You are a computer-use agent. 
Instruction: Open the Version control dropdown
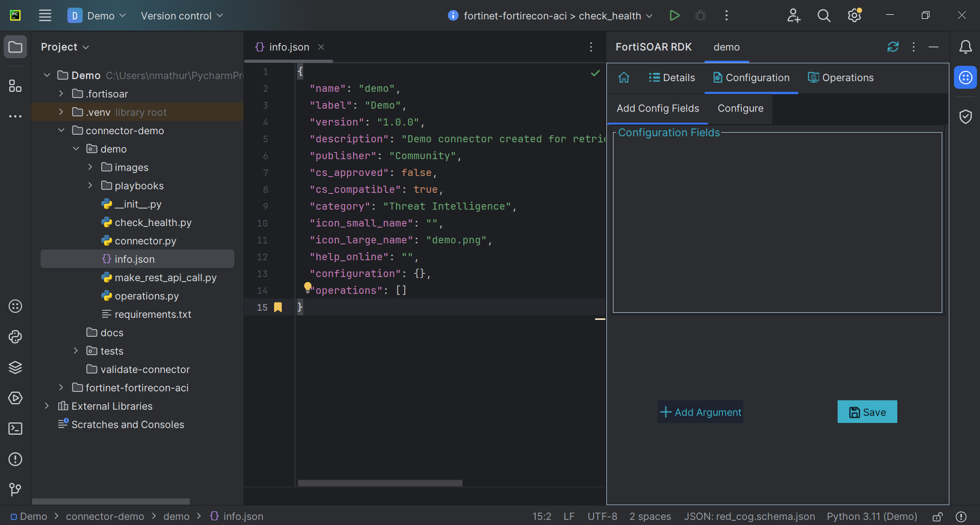[x=182, y=16]
